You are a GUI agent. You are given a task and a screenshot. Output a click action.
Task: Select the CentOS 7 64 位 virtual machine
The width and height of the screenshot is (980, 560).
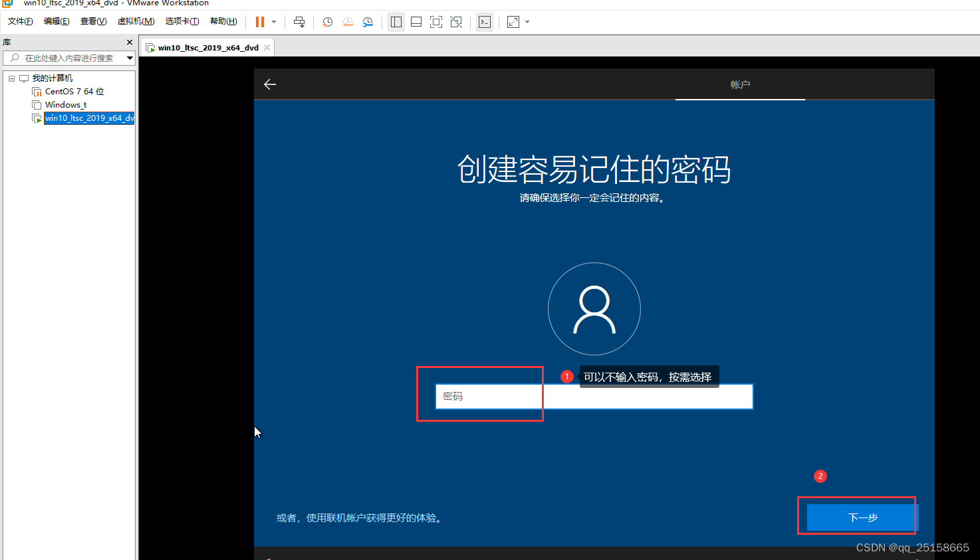click(74, 92)
